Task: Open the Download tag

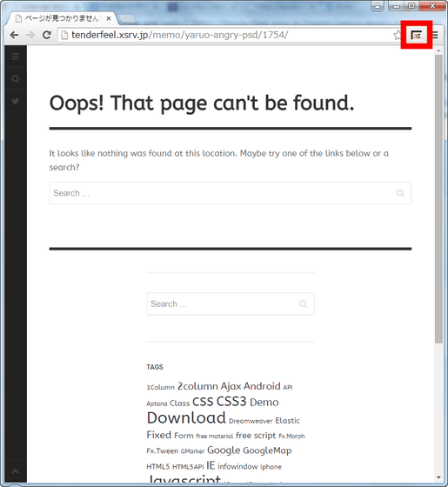Action: [186, 417]
